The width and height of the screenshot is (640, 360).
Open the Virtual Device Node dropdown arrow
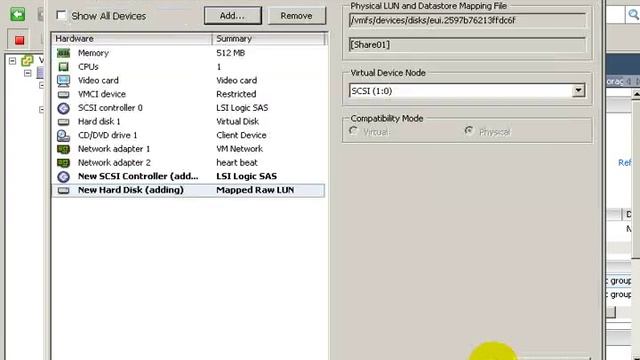pos(578,91)
